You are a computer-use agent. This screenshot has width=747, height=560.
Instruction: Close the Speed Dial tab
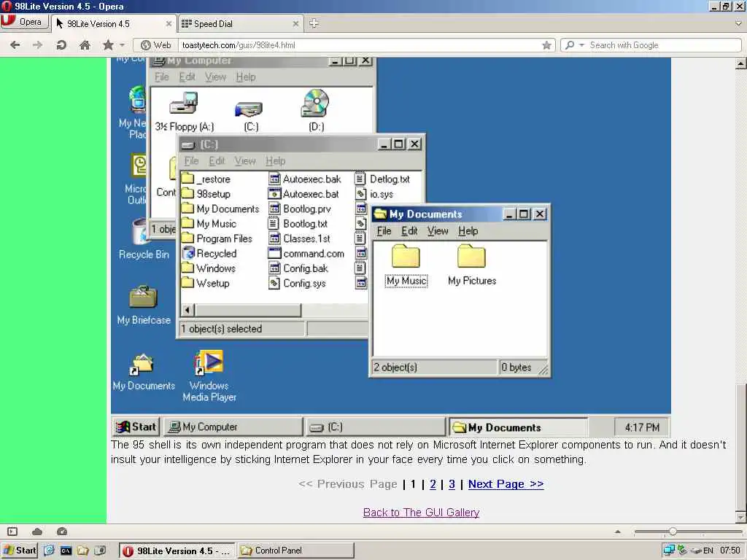[x=295, y=24]
